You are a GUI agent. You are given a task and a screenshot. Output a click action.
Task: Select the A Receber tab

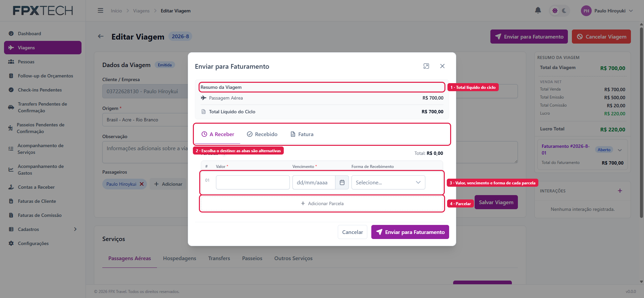coord(218,134)
